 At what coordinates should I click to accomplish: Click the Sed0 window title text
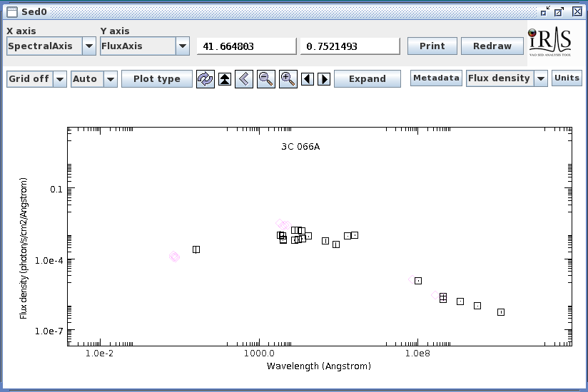[x=34, y=12]
